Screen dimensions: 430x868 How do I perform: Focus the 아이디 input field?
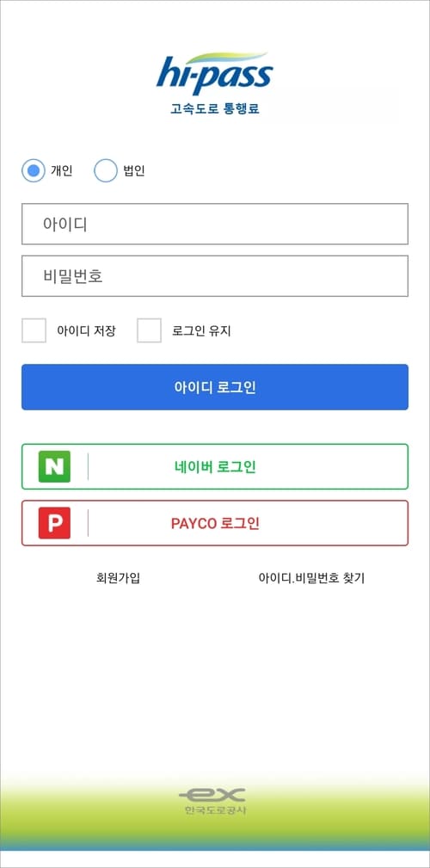tap(215, 224)
